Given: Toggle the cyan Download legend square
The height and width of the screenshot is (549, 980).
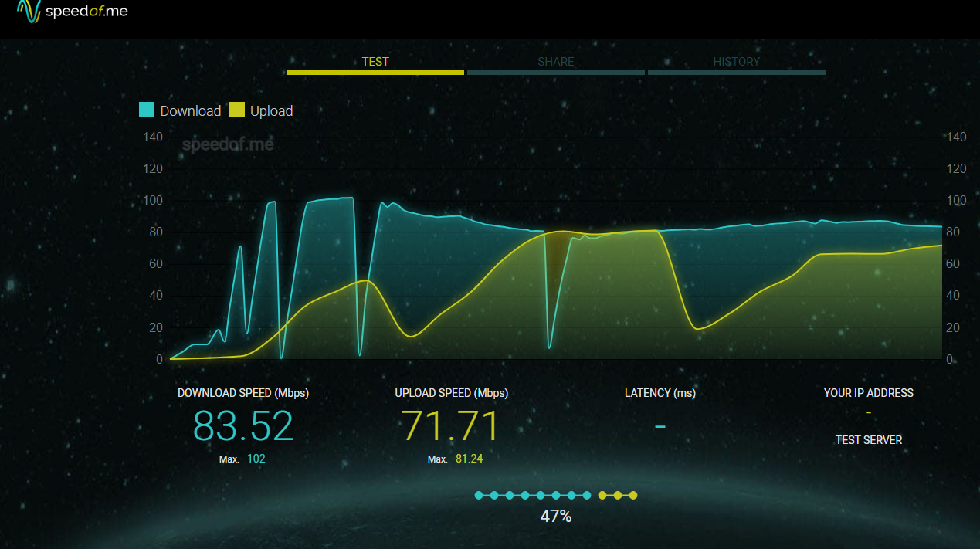Looking at the screenshot, I should 147,110.
